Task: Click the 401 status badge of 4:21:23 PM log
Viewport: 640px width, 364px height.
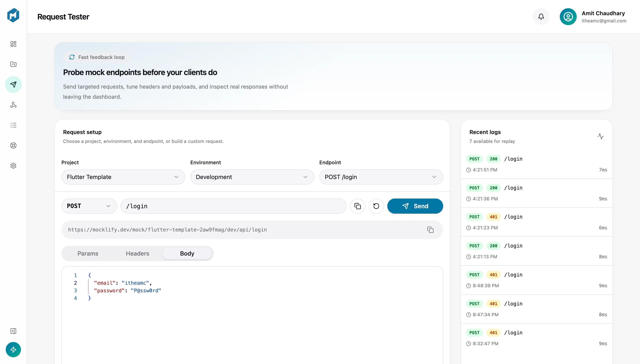Action: pyautogui.click(x=493, y=217)
